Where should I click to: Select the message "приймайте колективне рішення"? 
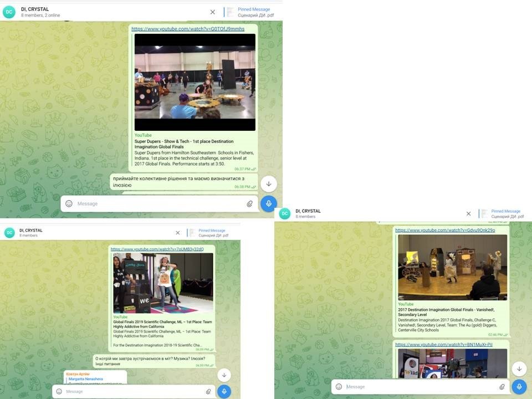click(x=183, y=182)
